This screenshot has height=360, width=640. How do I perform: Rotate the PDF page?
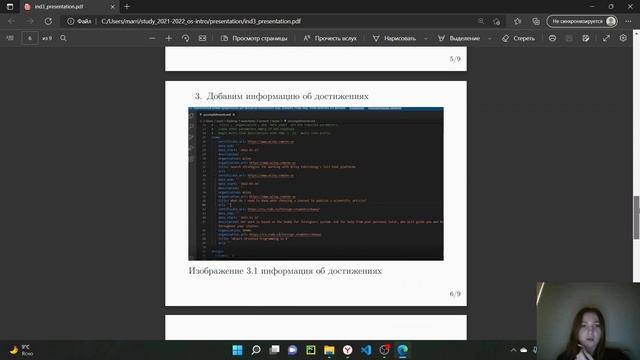pos(185,38)
